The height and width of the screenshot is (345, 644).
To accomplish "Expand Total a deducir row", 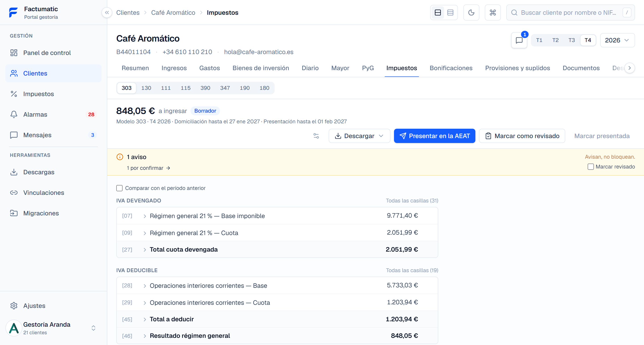I will tap(277, 319).
